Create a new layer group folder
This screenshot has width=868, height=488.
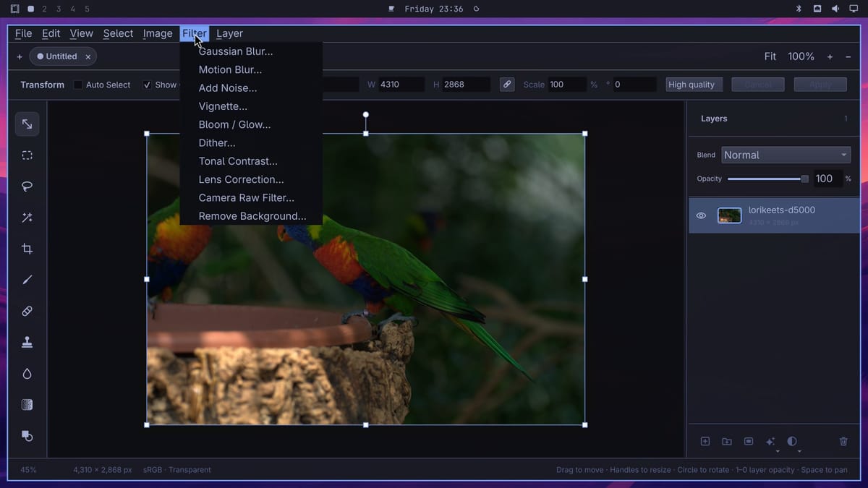[x=727, y=441]
